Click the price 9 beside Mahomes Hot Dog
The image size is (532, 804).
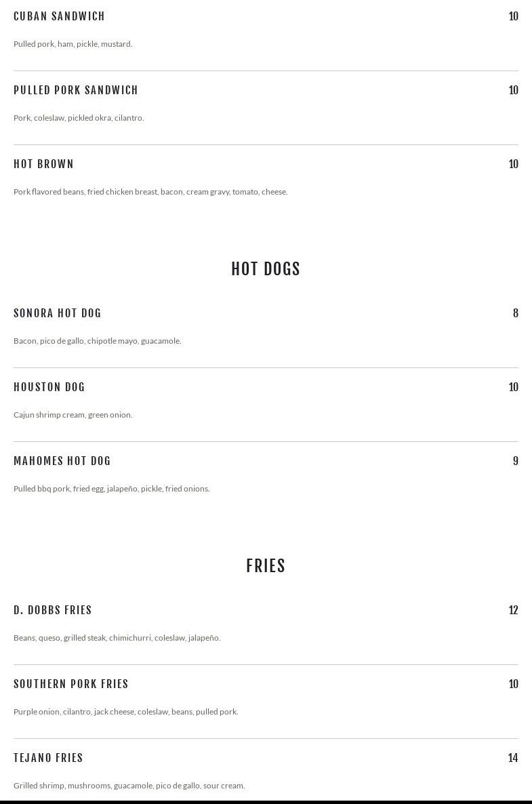[516, 461]
